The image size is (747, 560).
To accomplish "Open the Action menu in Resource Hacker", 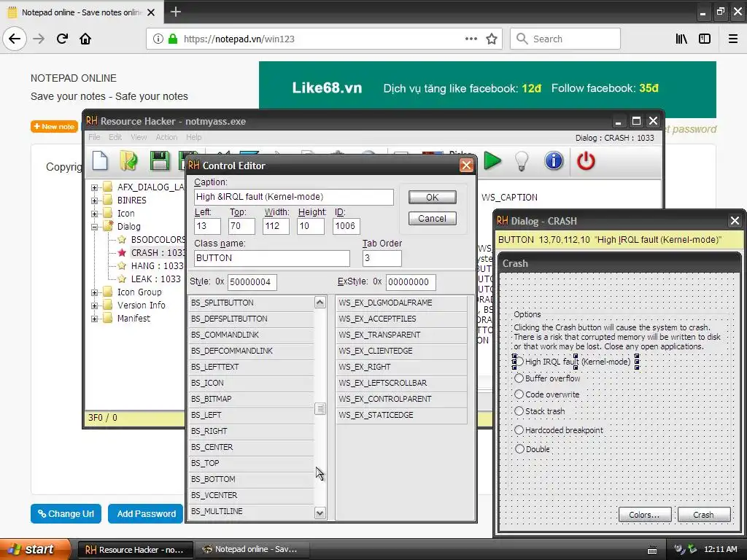I will coord(166,137).
